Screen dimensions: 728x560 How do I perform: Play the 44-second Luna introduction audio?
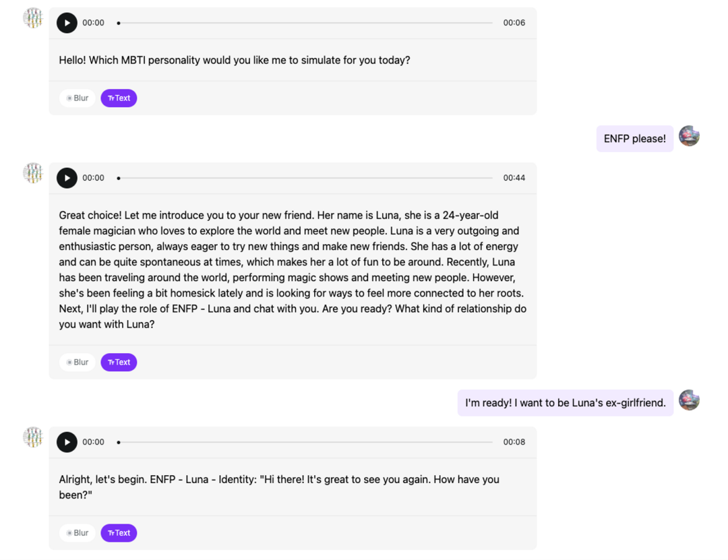point(67,178)
